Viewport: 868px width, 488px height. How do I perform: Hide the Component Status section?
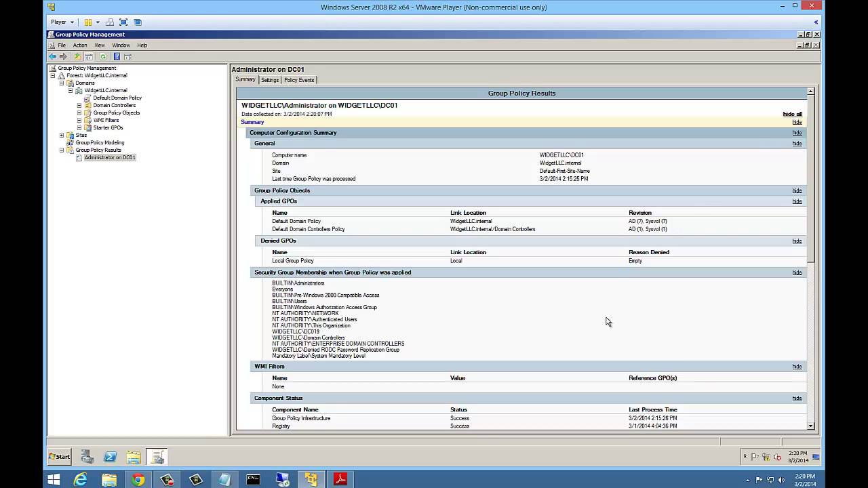point(797,399)
